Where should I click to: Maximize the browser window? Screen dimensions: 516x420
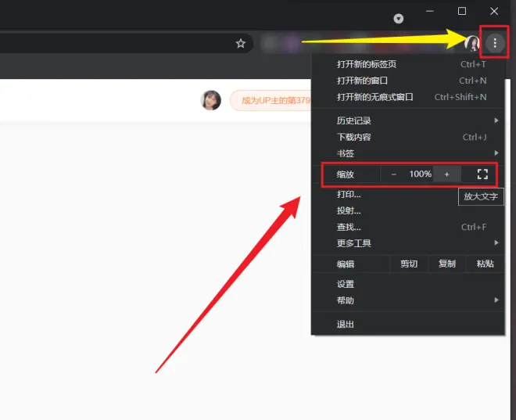[x=462, y=11]
